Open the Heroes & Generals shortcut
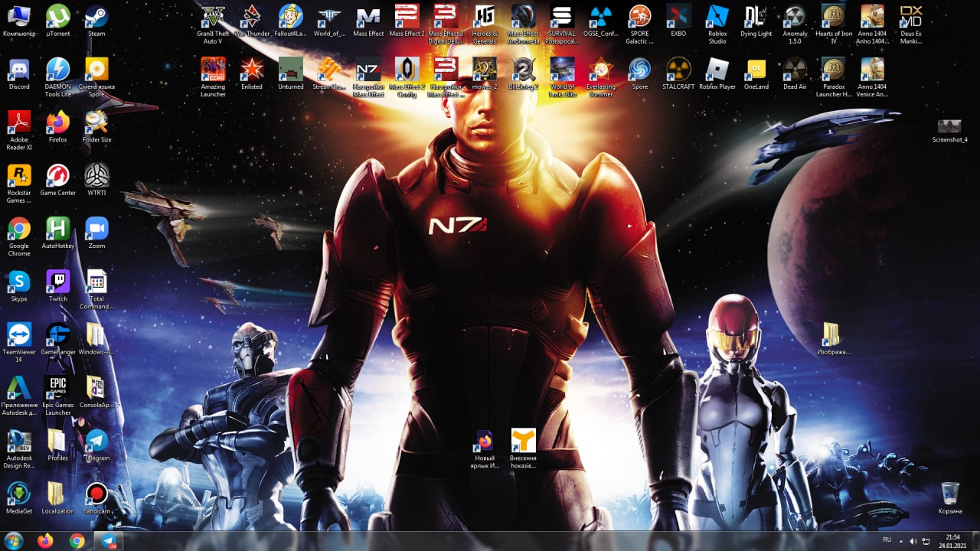This screenshot has height=551, width=980. [485, 24]
